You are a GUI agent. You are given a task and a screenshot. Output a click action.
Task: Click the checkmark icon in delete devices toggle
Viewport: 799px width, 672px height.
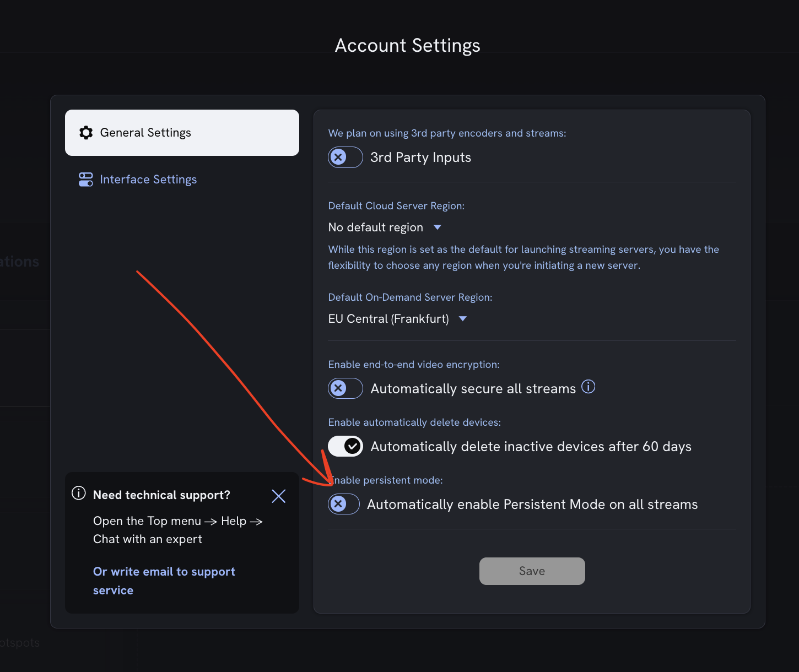tap(353, 446)
